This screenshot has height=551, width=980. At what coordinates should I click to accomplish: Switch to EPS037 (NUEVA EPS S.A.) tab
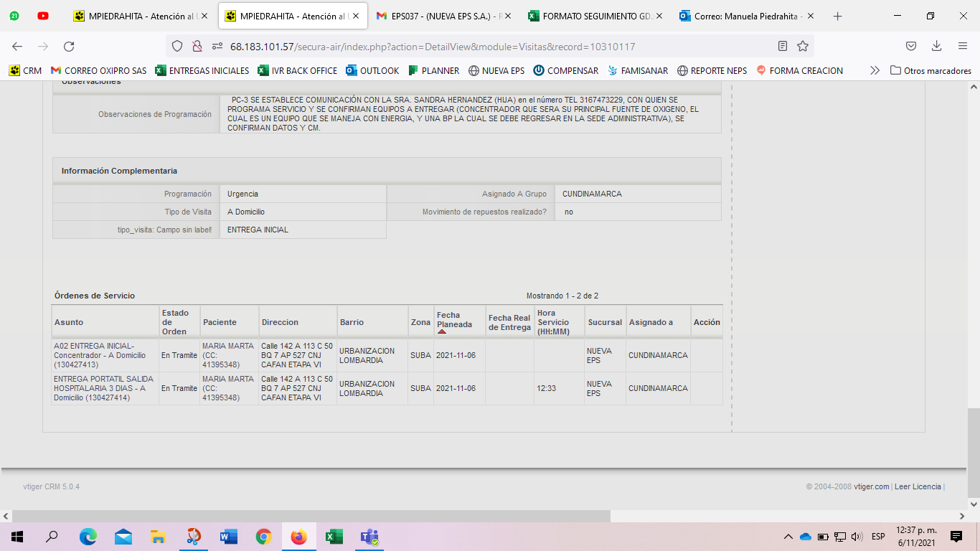(443, 16)
